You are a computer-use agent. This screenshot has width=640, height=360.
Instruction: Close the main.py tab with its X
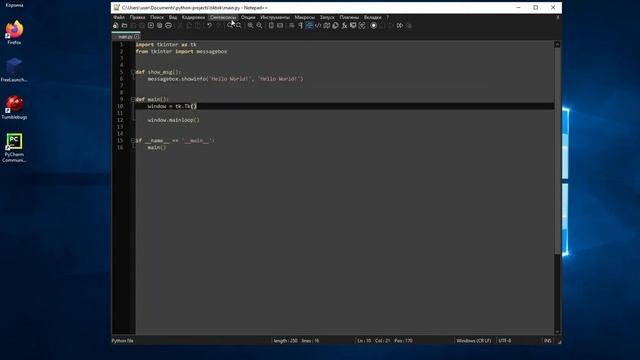click(x=137, y=37)
